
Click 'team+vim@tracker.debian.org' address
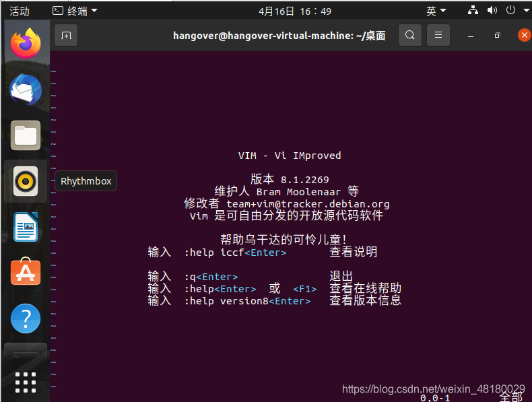pyautogui.click(x=308, y=204)
